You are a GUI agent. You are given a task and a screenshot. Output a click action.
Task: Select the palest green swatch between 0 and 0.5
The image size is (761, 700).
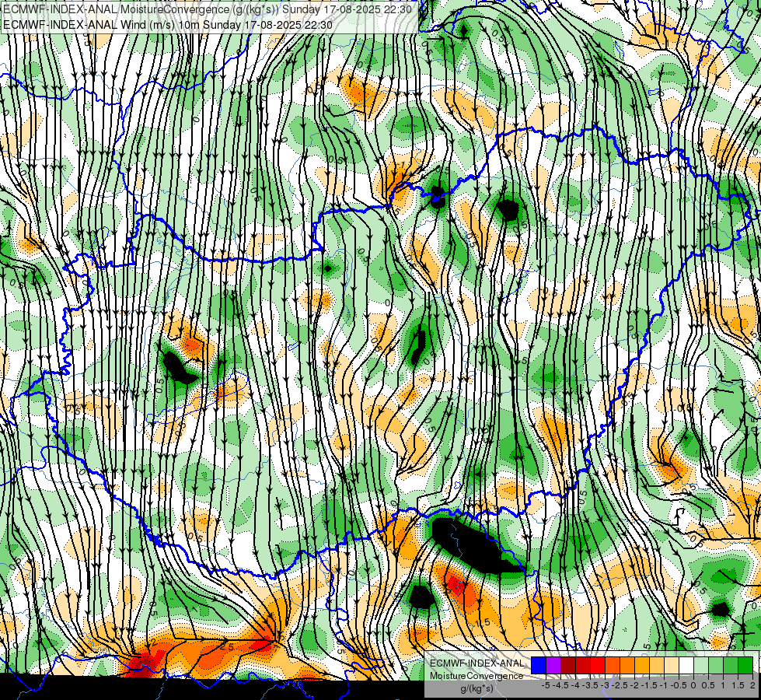[x=701, y=666]
